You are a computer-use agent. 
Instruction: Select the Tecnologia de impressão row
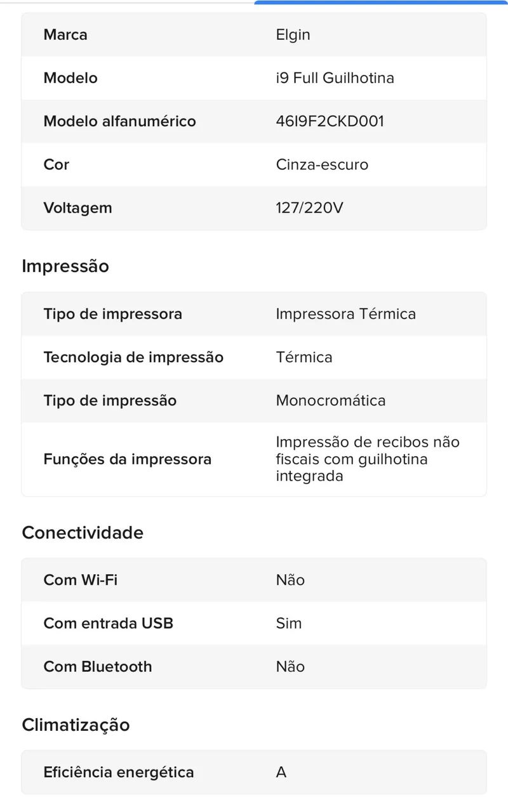pyautogui.click(x=254, y=357)
